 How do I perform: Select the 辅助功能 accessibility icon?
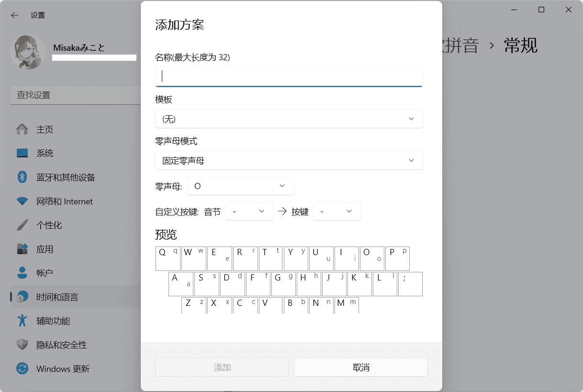pos(22,321)
